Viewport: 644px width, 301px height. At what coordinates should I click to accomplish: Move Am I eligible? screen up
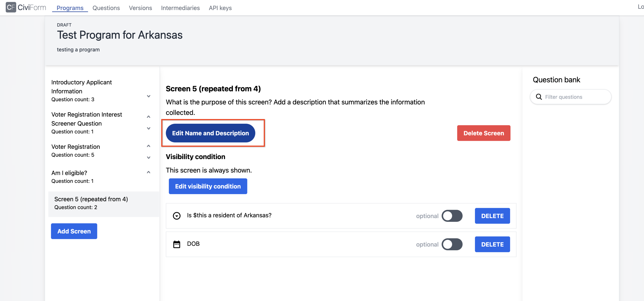[x=148, y=172]
